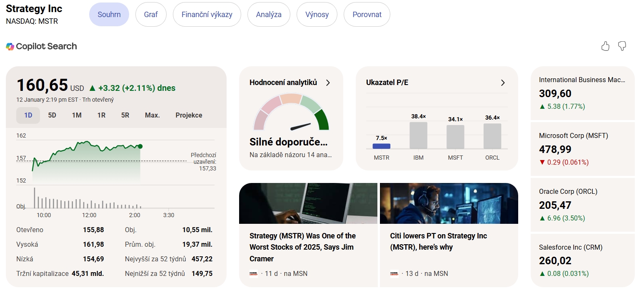The height and width of the screenshot is (293, 644).
Task: Show the Max. chart range
Action: (x=152, y=115)
